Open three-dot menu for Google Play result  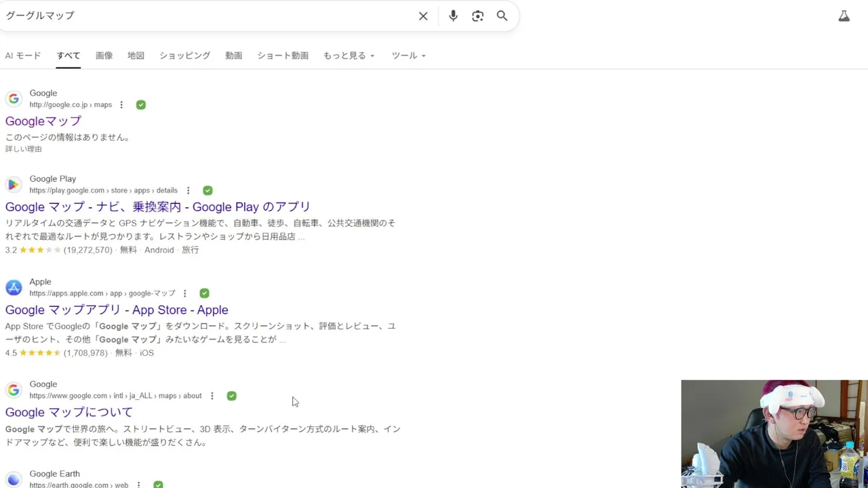coord(188,190)
